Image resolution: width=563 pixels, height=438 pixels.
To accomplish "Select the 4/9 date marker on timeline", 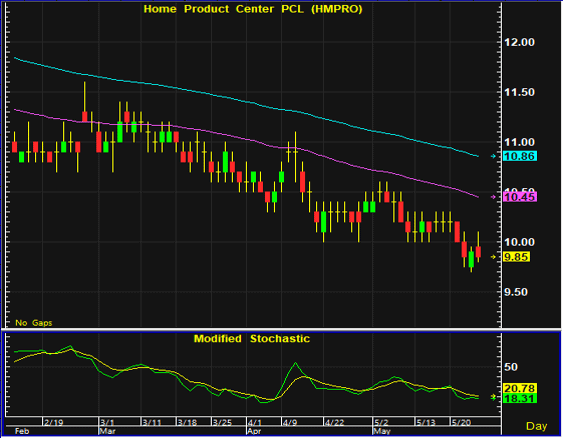I will click(x=289, y=422).
